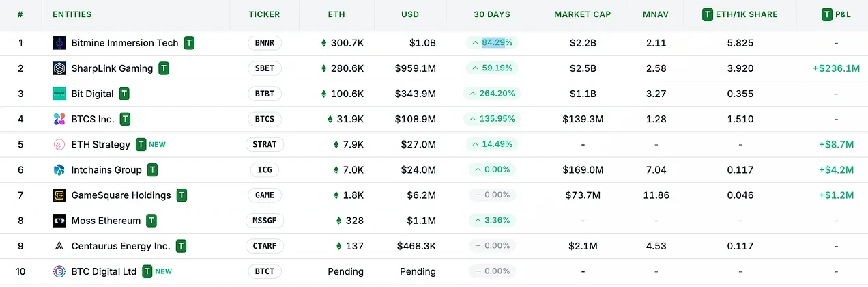Open the BTC Digital Ltd entity link
Image resolution: width=868 pixels, height=287 pixels.
pos(104,271)
